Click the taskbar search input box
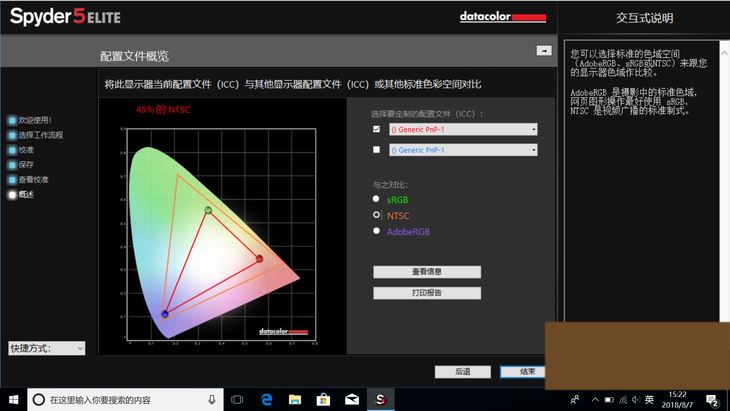 coord(123,400)
